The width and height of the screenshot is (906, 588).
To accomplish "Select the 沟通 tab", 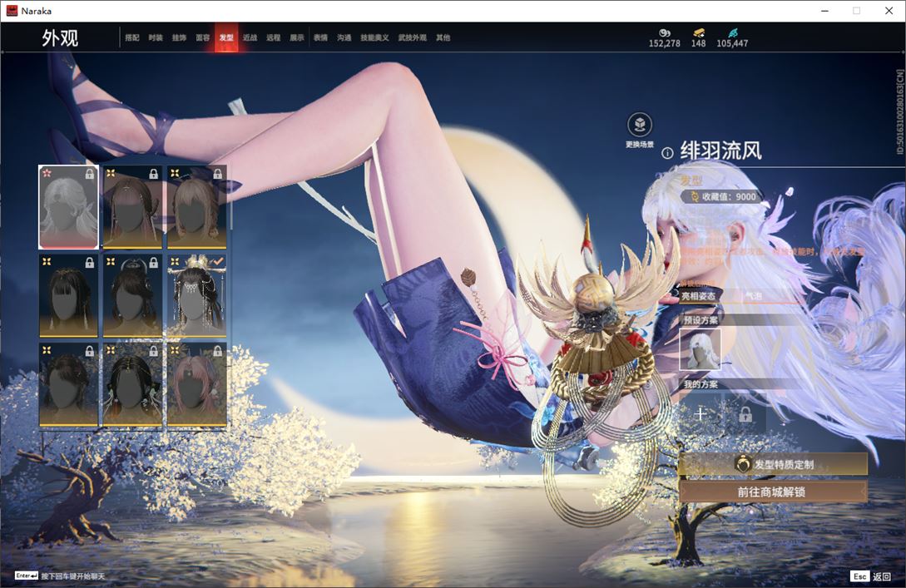I will point(344,37).
